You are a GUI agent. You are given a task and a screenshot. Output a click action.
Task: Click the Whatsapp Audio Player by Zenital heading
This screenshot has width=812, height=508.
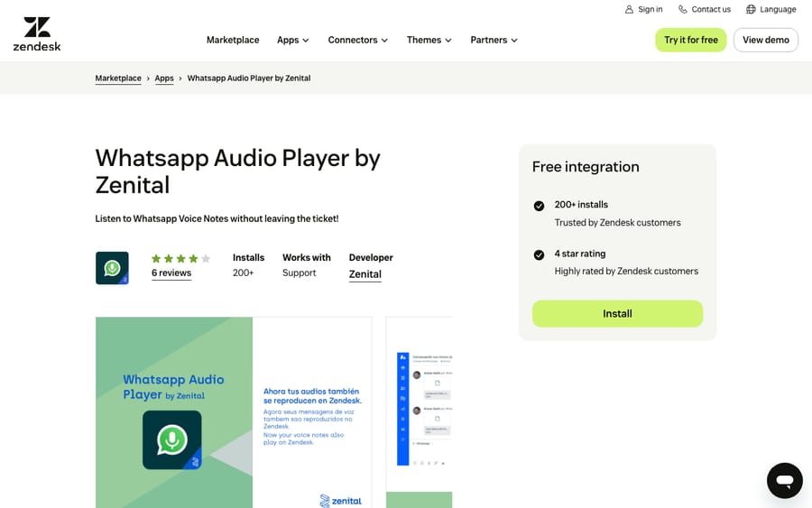237,171
